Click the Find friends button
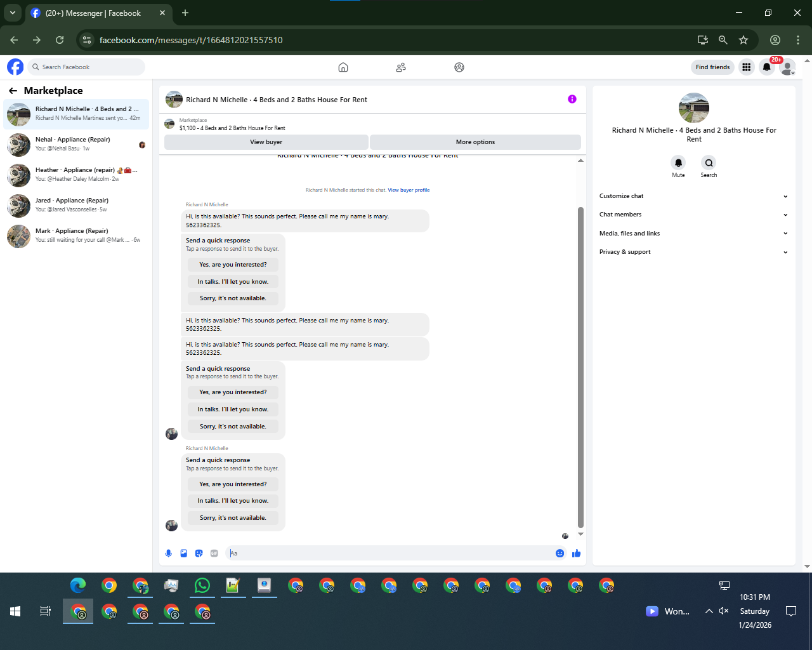The image size is (812, 650). pos(712,67)
